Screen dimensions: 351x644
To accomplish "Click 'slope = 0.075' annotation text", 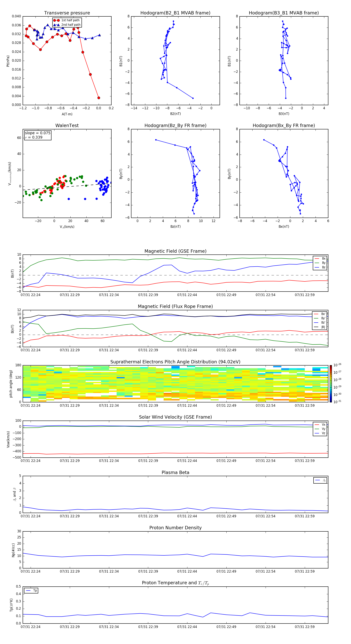I will click(x=37, y=133).
